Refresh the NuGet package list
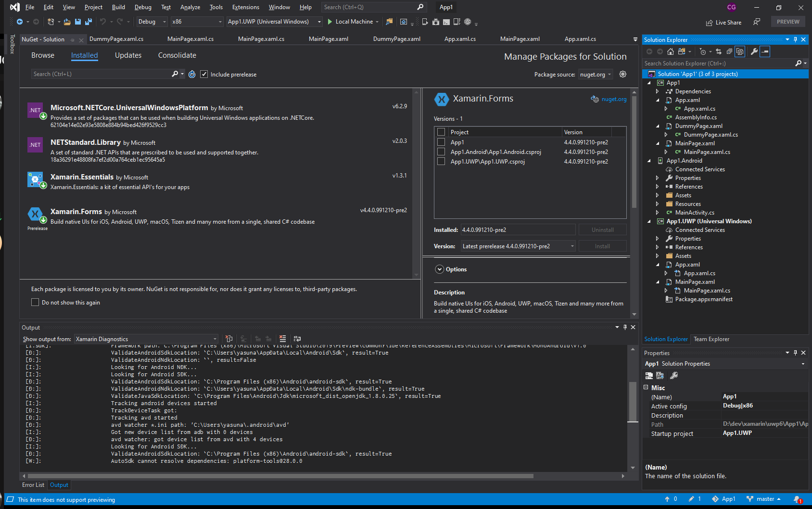 point(192,74)
